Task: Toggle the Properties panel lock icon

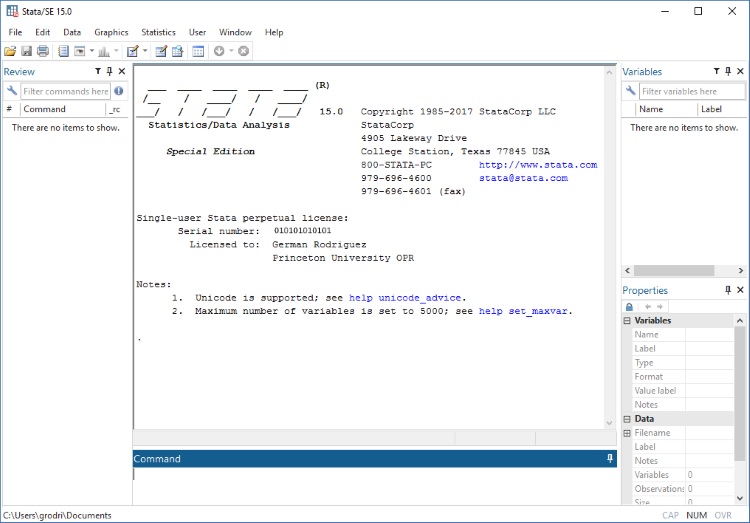Action: [x=629, y=306]
